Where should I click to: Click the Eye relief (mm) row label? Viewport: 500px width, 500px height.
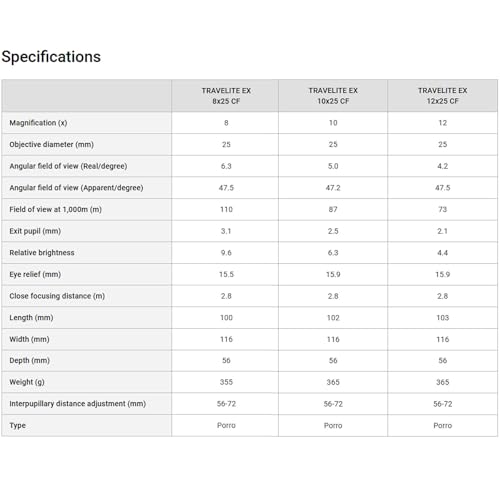(35, 274)
